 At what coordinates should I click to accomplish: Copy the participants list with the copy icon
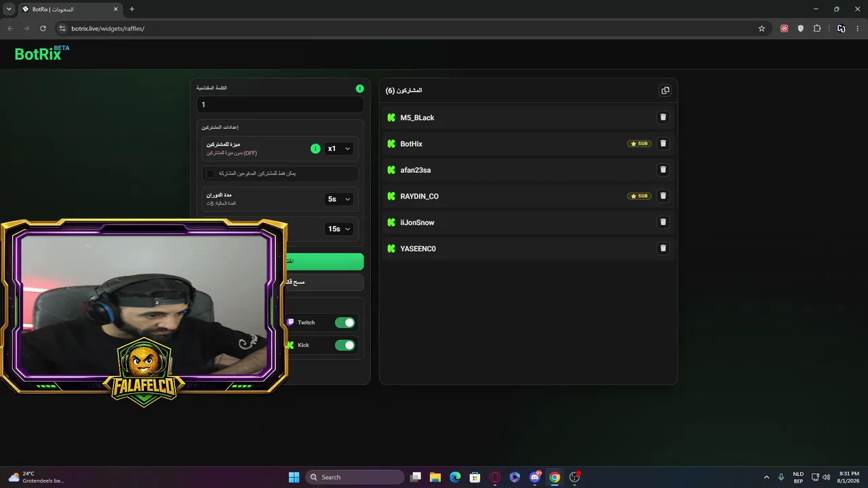click(665, 91)
